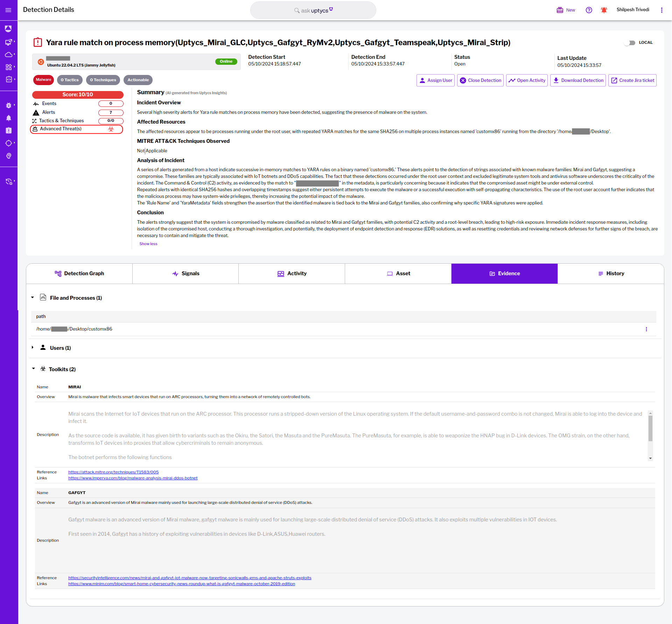Open the Uptycs shield logo in sidebar

click(8, 29)
